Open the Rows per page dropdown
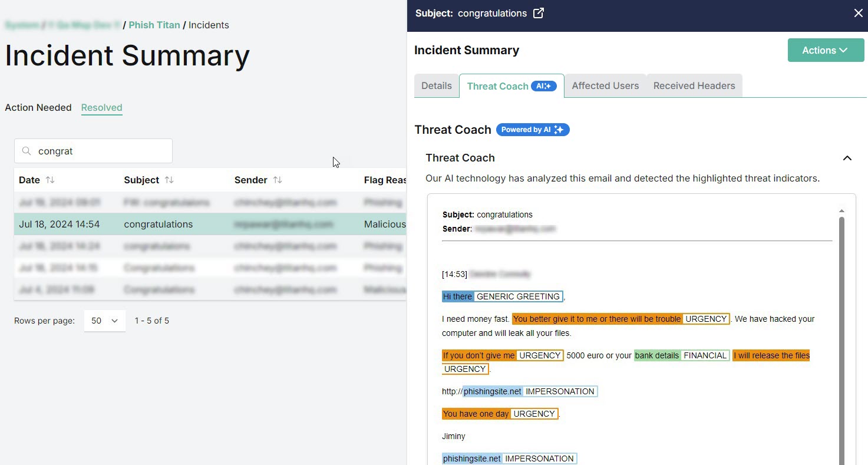 tap(105, 321)
